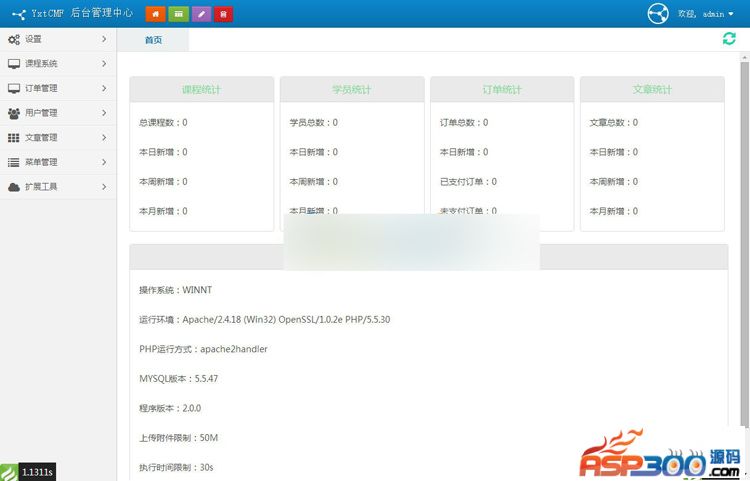Click the MYSQL版本：5.5.47 line
The width and height of the screenshot is (750, 481).
tap(178, 379)
